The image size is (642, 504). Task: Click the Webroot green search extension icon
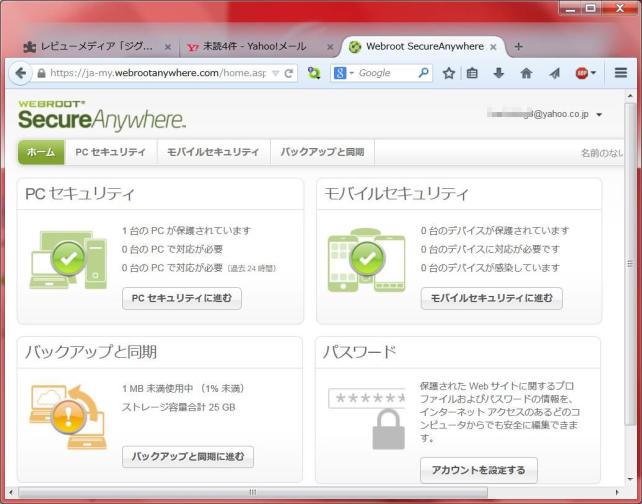pos(314,73)
